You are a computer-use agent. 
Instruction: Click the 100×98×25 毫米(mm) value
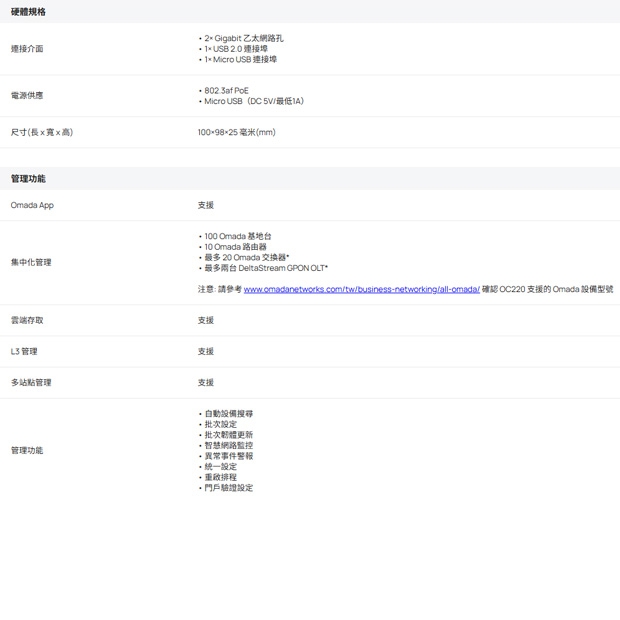click(236, 132)
